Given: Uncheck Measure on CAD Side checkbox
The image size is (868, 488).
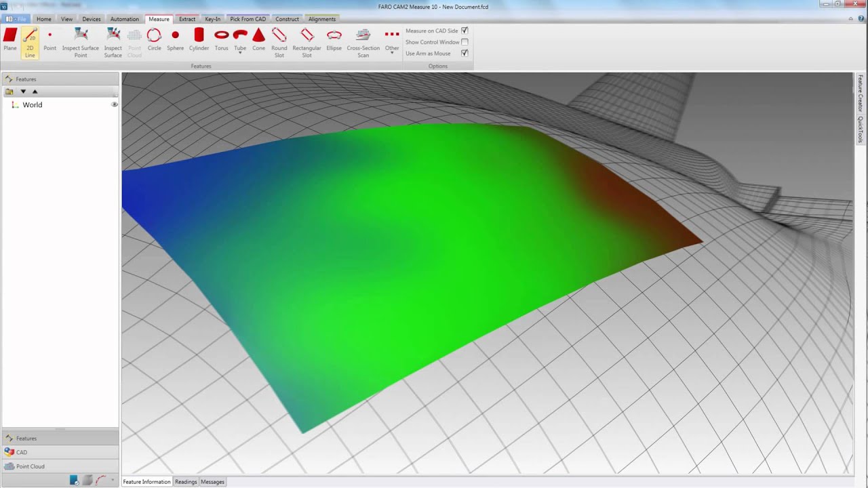Looking at the screenshot, I should click(x=465, y=30).
